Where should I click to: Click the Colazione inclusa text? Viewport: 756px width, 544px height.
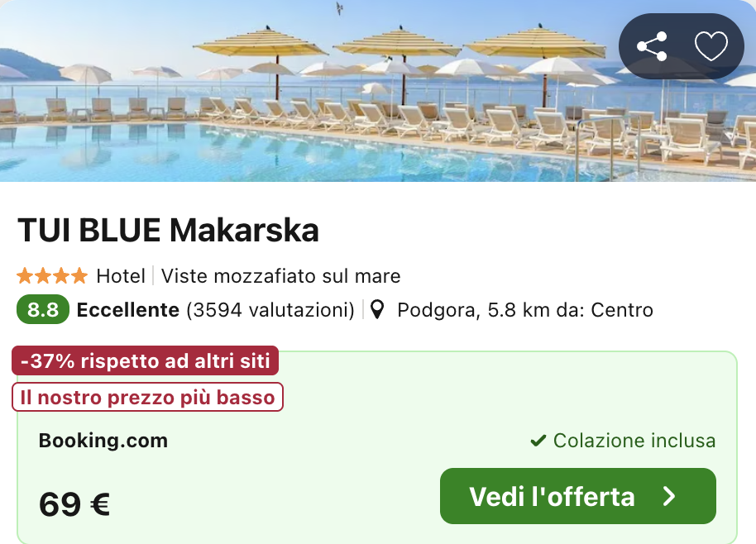[634, 441]
